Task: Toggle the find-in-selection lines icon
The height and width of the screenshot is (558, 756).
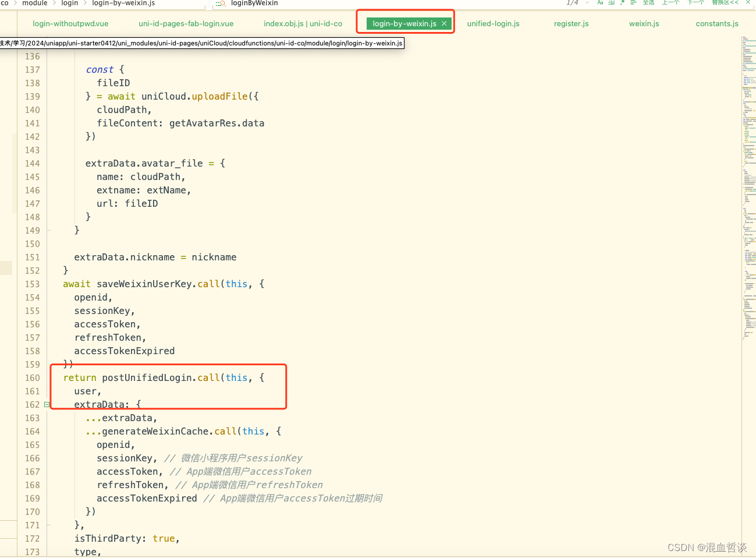Action: (633, 2)
